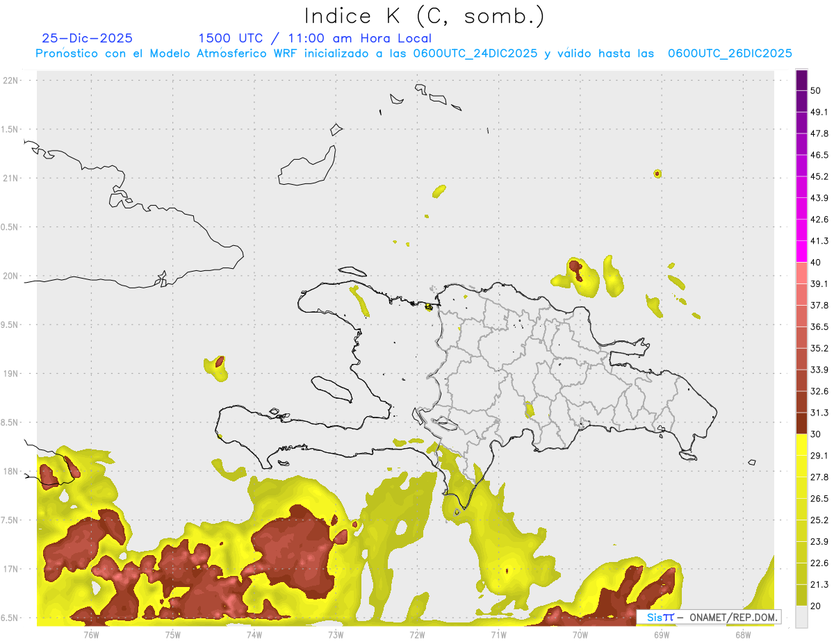The image size is (834, 644).
Task: Click the "46.5" color scale value
Action: point(820,156)
